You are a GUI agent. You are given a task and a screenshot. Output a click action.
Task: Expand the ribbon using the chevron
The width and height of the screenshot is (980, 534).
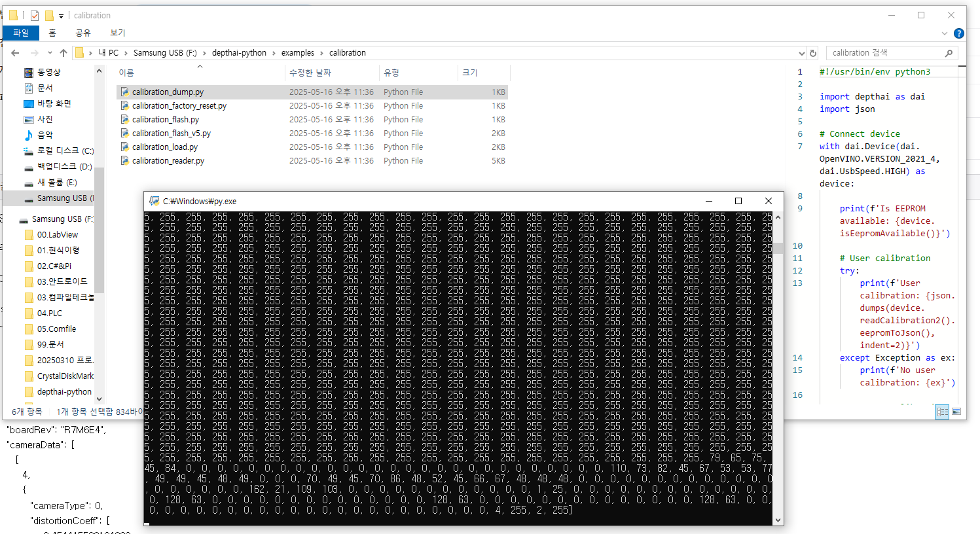click(944, 33)
